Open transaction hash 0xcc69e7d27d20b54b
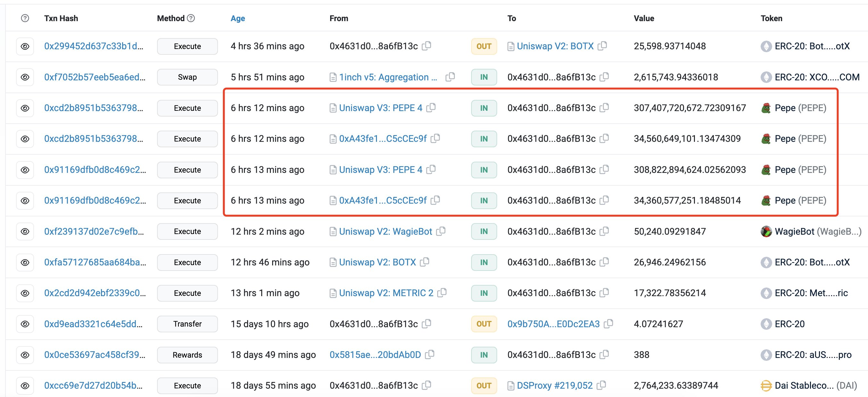Viewport: 868px width, 397px height. [x=93, y=385]
